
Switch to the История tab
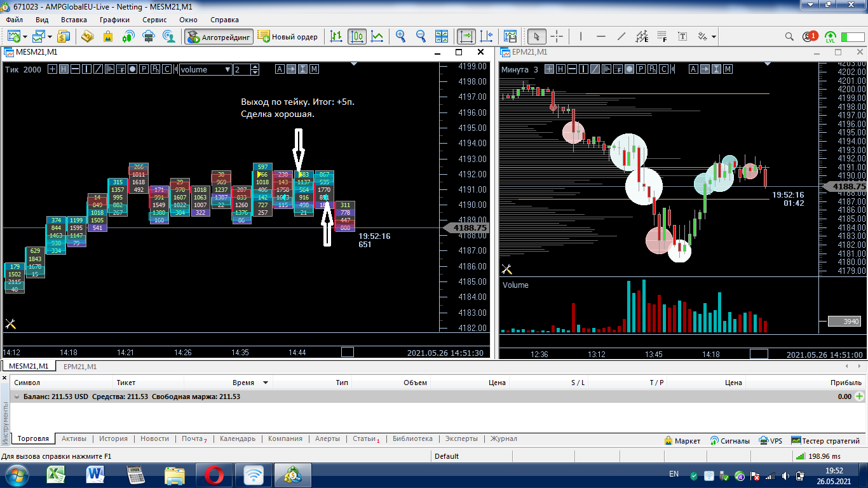(x=113, y=438)
